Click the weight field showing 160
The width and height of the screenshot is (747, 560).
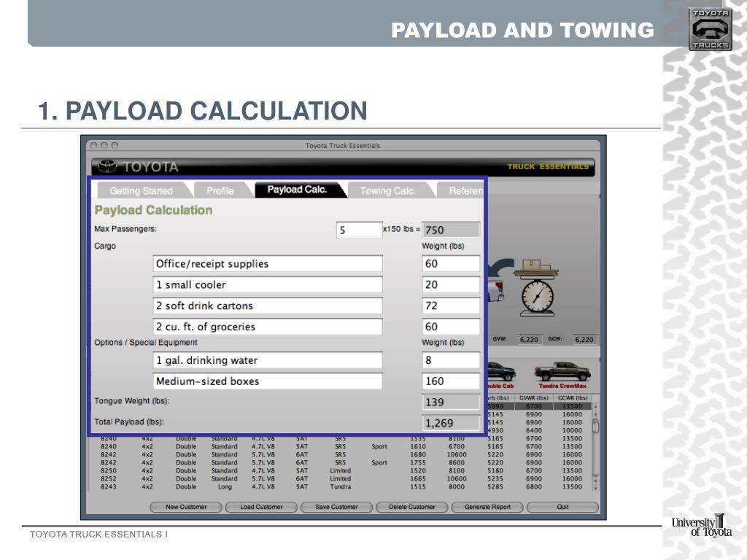tap(451, 381)
